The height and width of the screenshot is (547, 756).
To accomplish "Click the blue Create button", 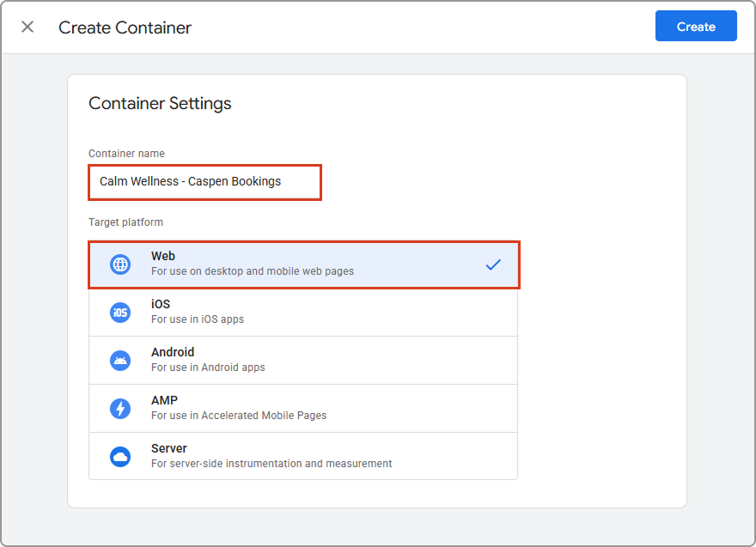I will (695, 27).
